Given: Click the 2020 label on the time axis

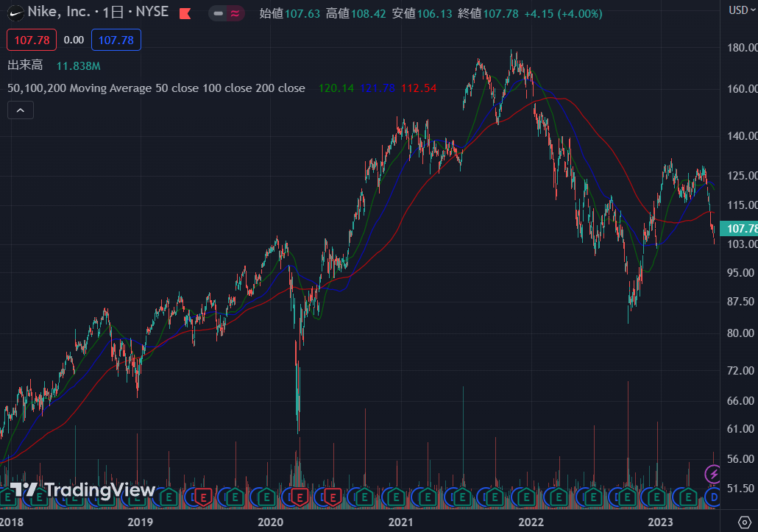Looking at the screenshot, I should (x=270, y=522).
